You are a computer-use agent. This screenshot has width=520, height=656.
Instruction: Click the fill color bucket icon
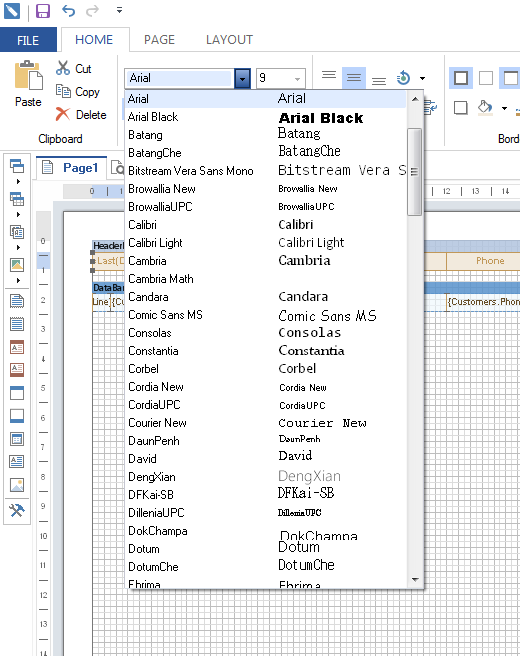pos(485,108)
